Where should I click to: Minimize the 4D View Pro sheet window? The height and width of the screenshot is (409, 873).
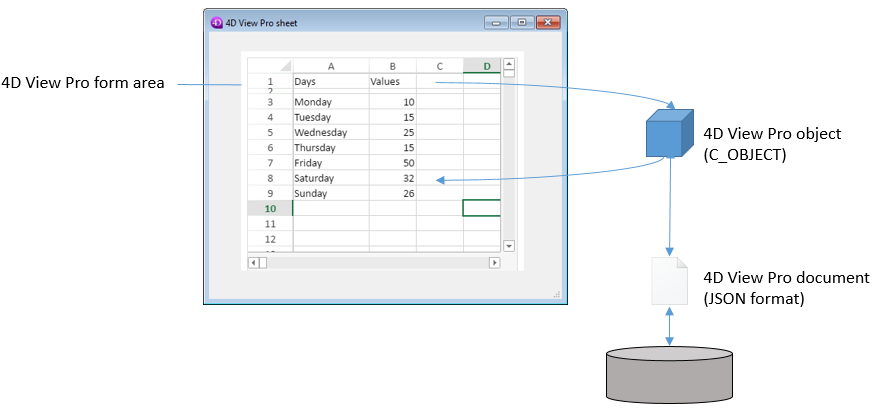497,21
